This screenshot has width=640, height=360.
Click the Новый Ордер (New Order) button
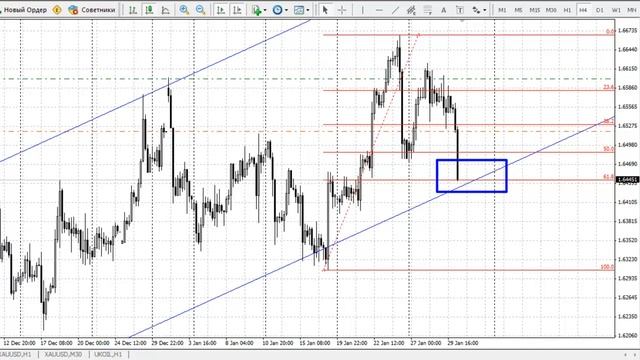(x=24, y=9)
